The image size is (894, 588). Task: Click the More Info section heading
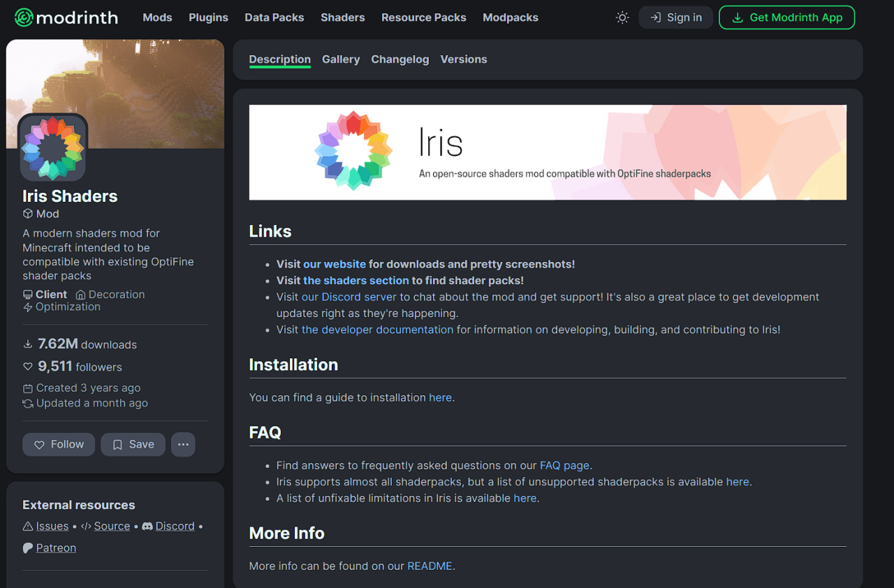287,533
